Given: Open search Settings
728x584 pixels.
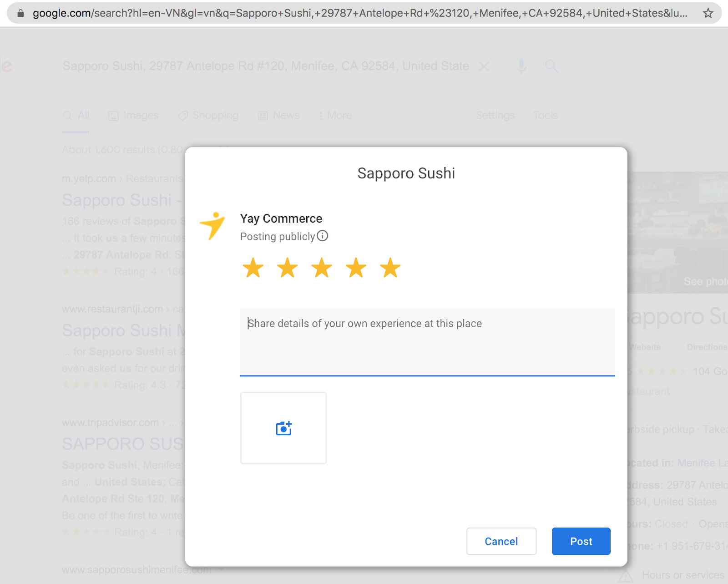Looking at the screenshot, I should click(x=495, y=116).
